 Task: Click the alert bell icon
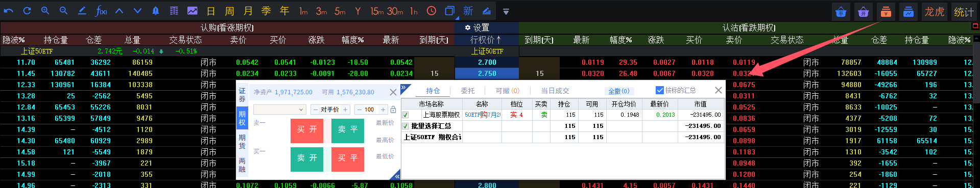[156, 11]
